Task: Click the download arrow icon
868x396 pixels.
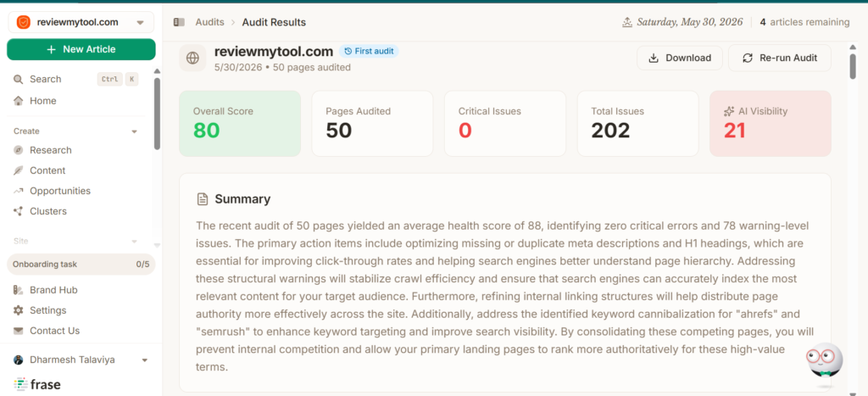Action: click(654, 59)
